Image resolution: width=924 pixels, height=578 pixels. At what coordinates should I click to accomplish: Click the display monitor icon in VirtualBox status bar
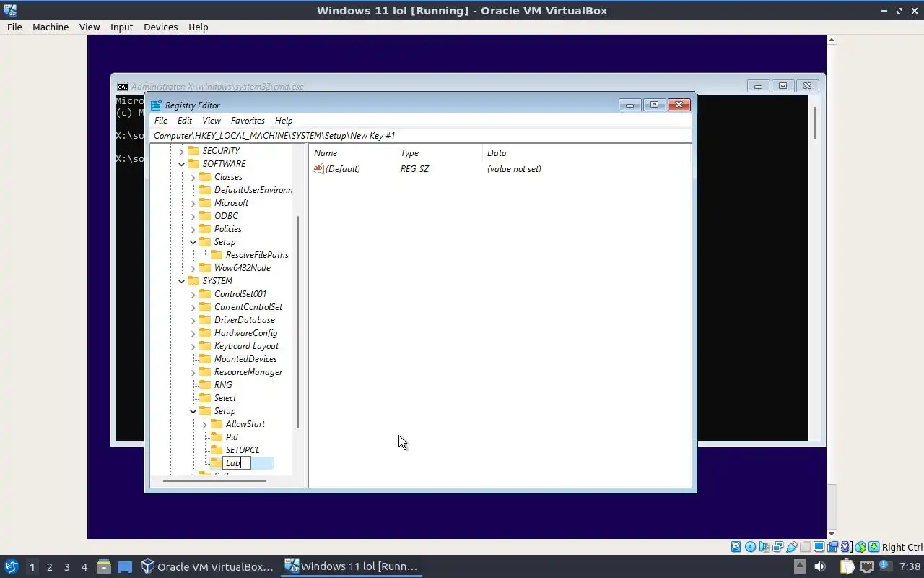click(819, 547)
